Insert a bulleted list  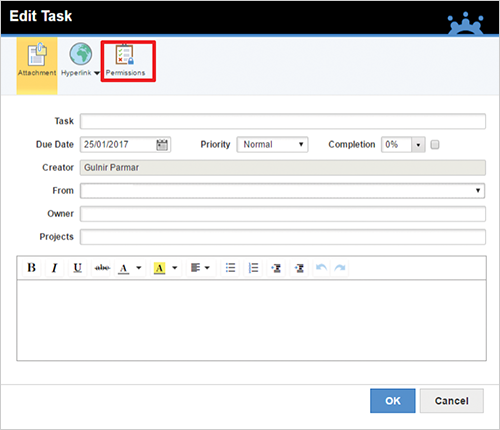point(230,268)
